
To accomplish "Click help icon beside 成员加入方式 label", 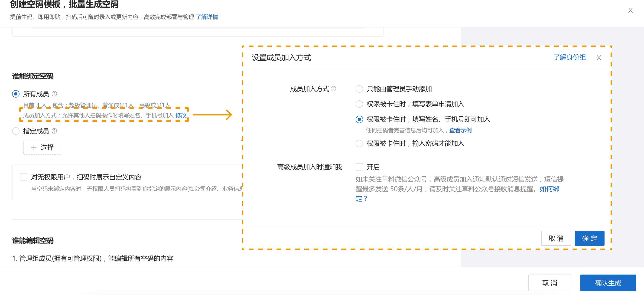I will (334, 88).
